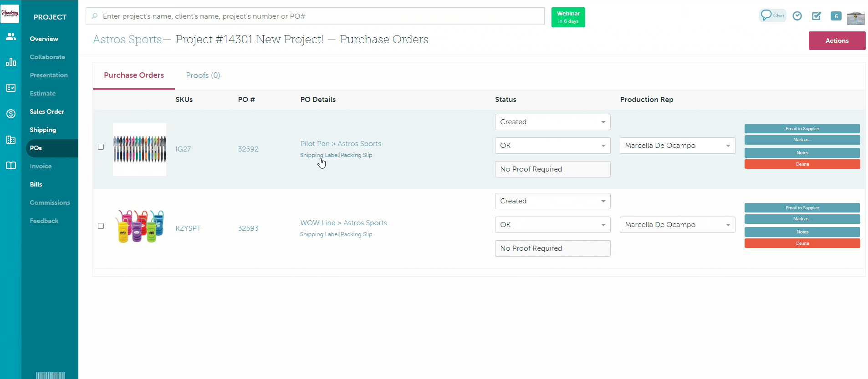The image size is (868, 379).
Task: Click the open book icon in sidebar
Action: [x=11, y=166]
